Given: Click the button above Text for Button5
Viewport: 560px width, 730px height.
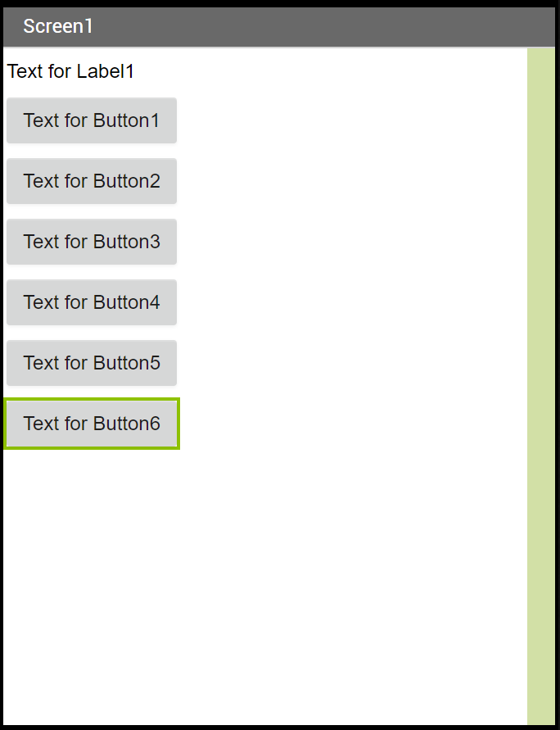Looking at the screenshot, I should (x=92, y=302).
